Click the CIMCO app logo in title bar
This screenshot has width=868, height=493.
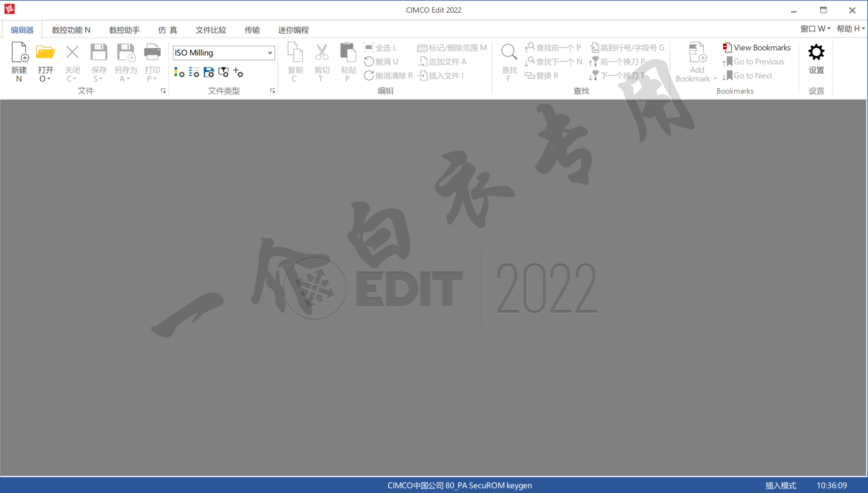(x=9, y=9)
